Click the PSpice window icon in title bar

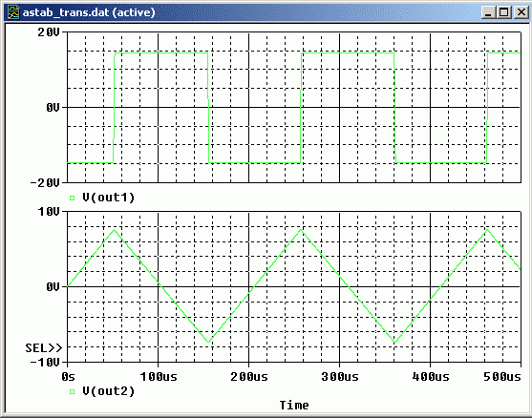[x=13, y=12]
